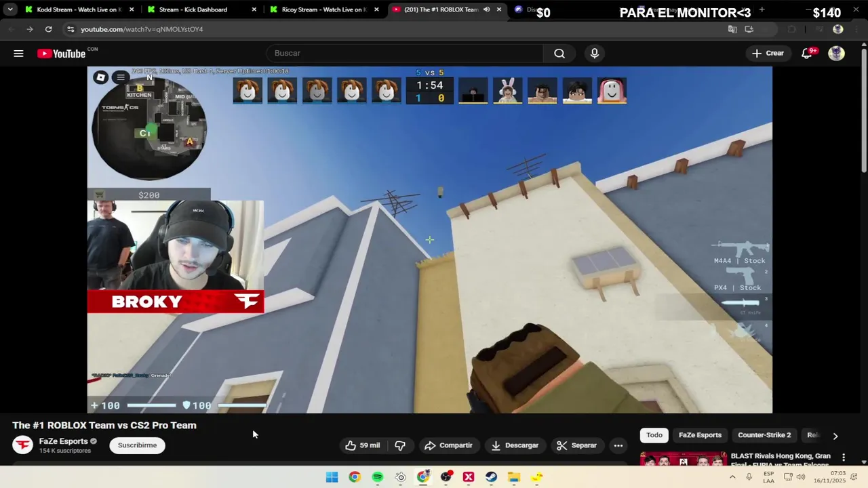
Task: Share the video via Compartir
Action: 448,445
